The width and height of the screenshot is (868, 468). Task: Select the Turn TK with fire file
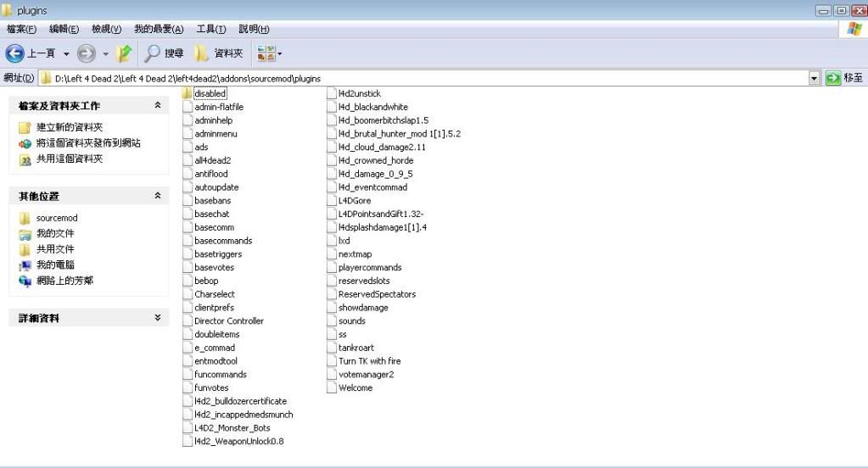369,361
